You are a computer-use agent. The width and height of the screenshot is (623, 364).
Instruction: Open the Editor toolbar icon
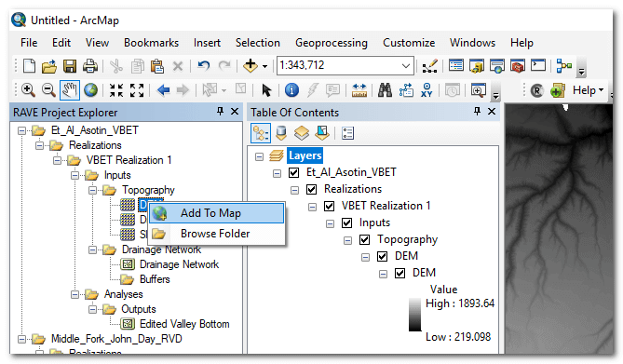click(x=430, y=66)
